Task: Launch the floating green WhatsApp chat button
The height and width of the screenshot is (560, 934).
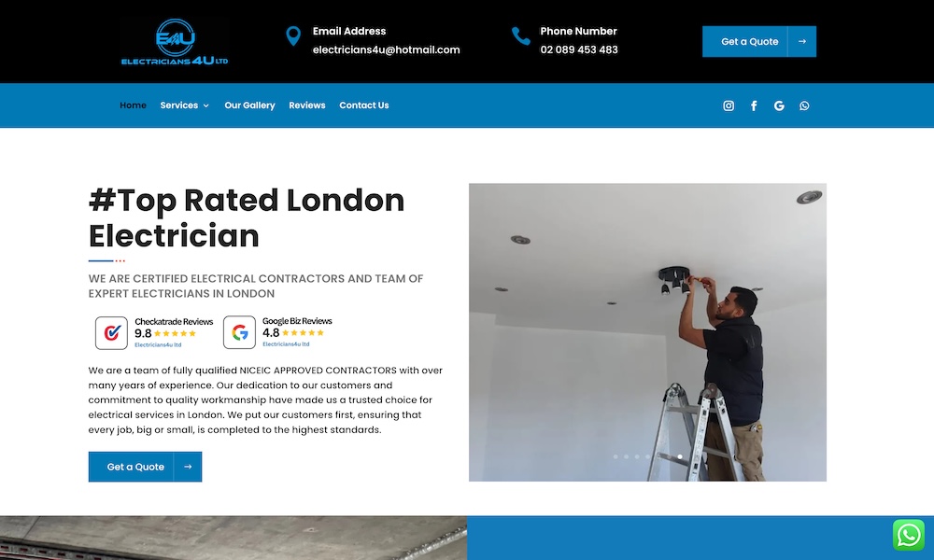Action: click(x=909, y=535)
